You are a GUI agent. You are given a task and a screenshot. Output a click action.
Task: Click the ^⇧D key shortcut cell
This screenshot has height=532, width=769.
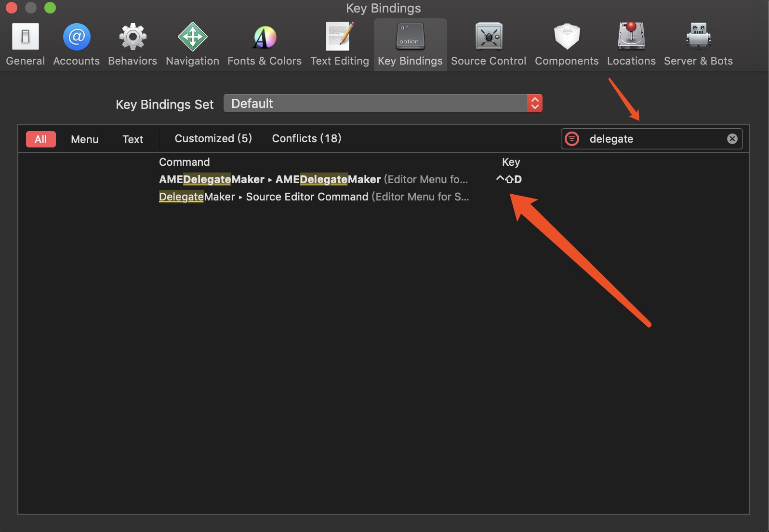[509, 179]
